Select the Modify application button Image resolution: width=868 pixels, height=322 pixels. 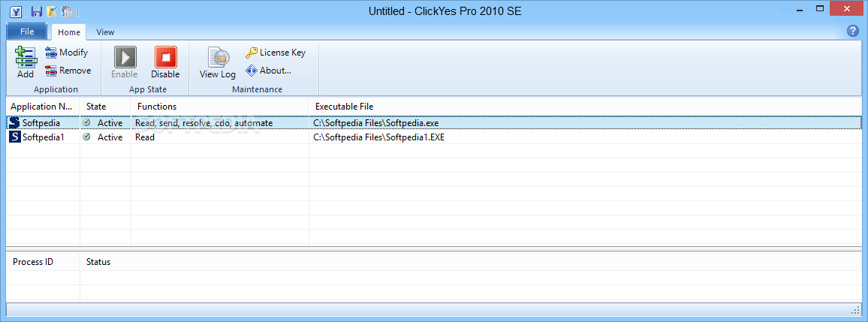coord(66,53)
